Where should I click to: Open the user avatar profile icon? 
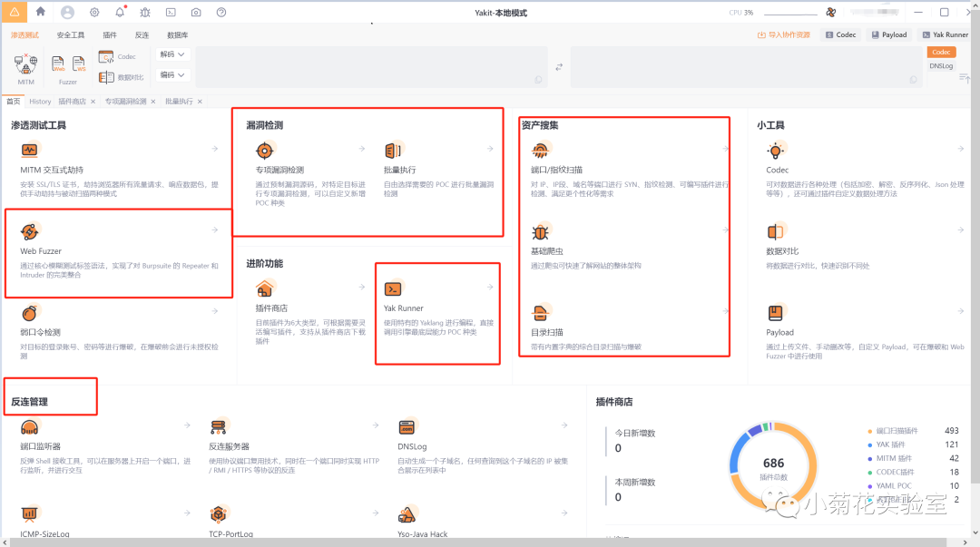pyautogui.click(x=67, y=12)
